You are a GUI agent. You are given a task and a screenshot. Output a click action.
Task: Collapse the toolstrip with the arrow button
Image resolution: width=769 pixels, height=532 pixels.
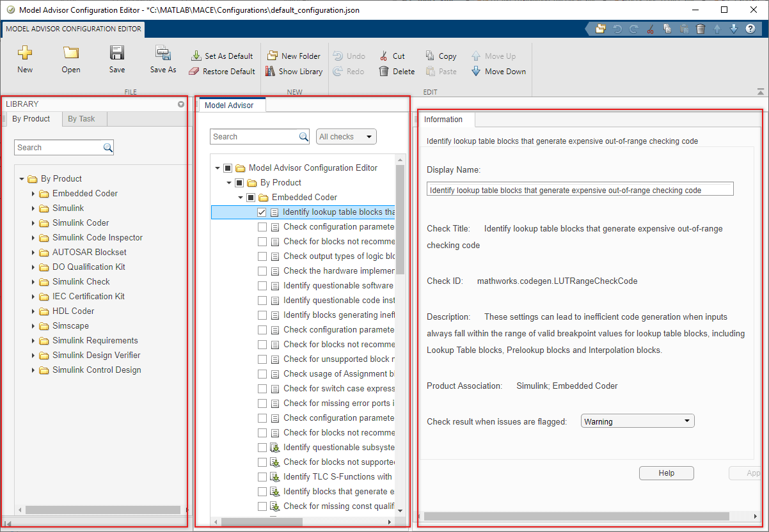(x=760, y=91)
